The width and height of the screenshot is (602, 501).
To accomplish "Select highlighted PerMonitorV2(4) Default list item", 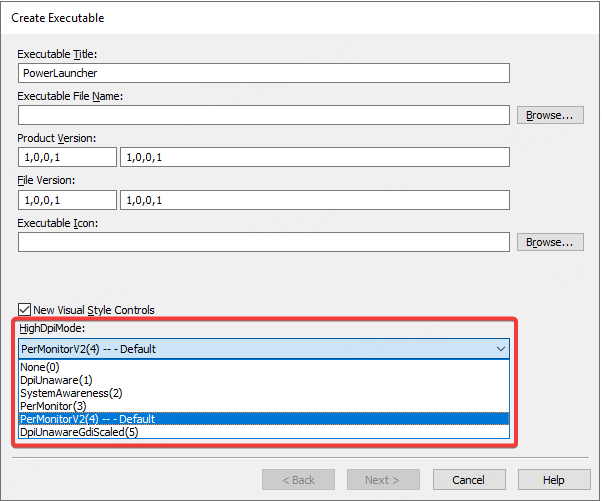I will (88, 419).
